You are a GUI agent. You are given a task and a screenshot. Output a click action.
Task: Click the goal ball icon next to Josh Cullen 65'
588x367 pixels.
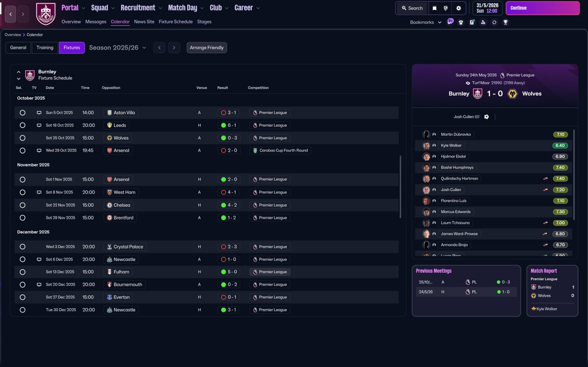pos(486,117)
